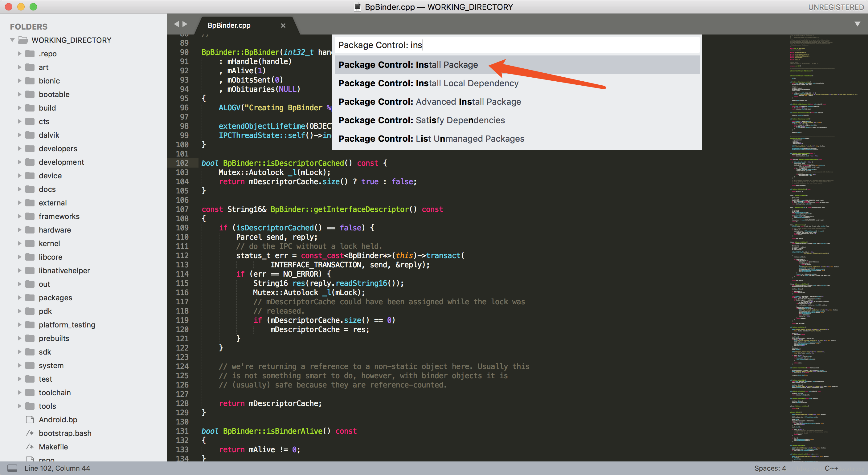The height and width of the screenshot is (475, 868).
Task: Toggle the side bar panel icon in status bar
Action: click(12, 468)
